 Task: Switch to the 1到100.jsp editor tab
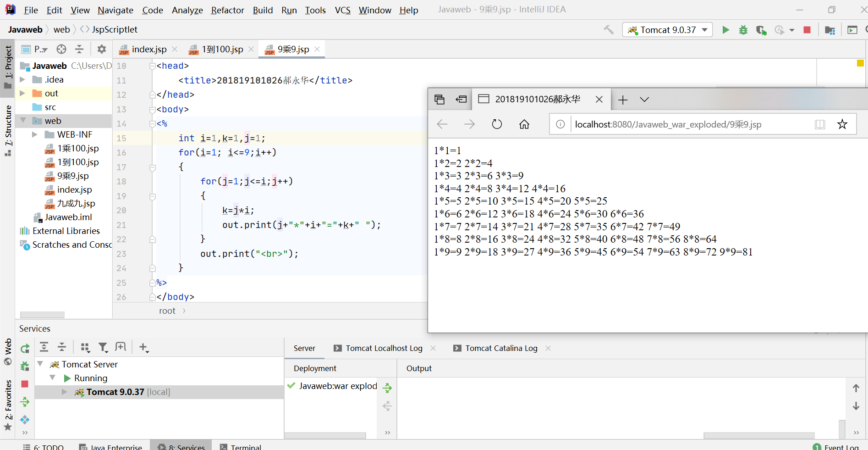point(222,49)
